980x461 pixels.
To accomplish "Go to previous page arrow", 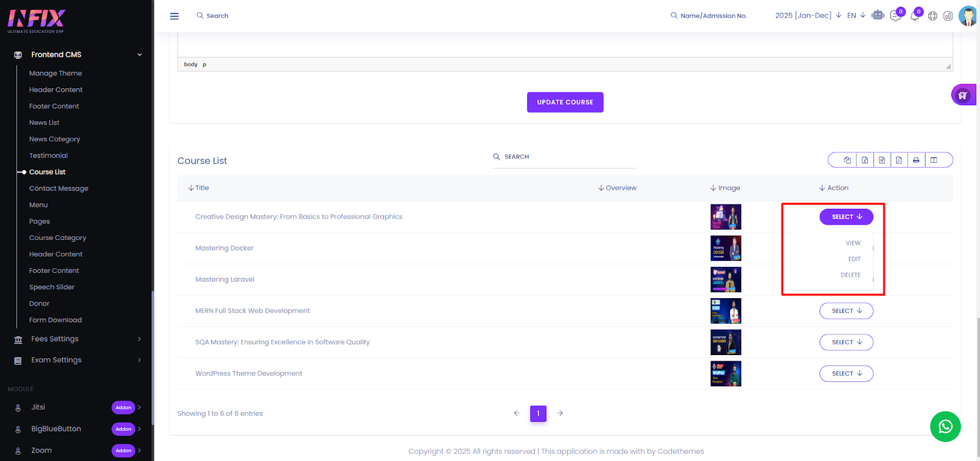I will click(516, 413).
